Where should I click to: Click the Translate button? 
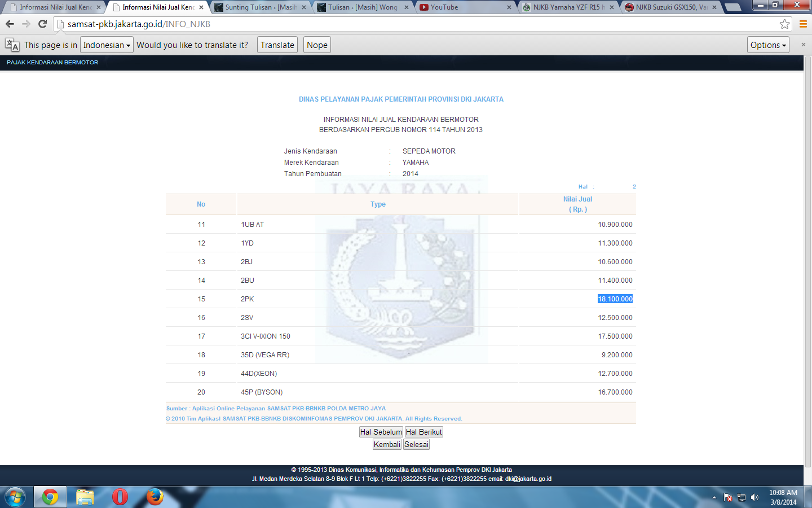tap(277, 45)
